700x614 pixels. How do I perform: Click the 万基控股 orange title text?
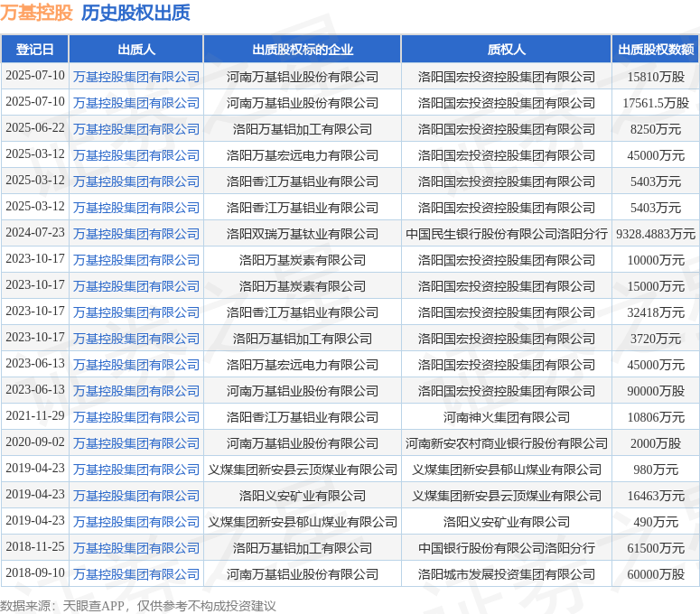37,13
